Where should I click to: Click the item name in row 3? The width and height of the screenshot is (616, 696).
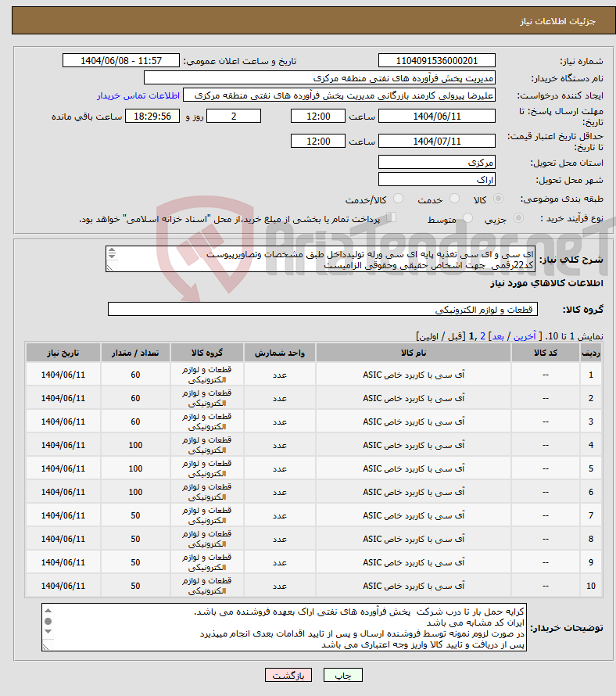pos(414,422)
